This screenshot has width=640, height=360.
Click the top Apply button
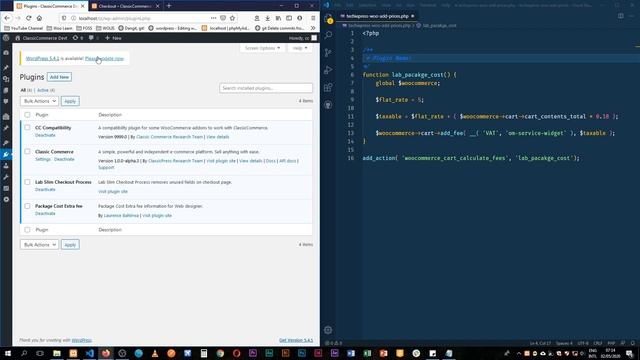[70, 101]
